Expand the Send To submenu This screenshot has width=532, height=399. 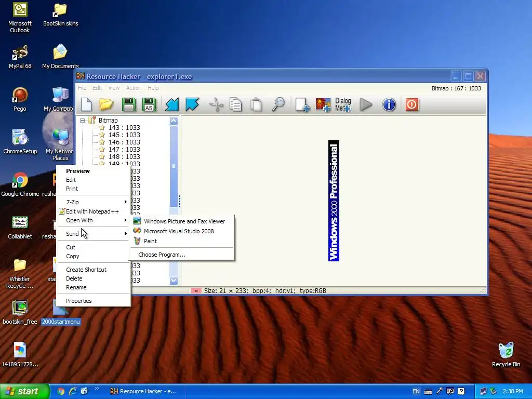point(94,234)
